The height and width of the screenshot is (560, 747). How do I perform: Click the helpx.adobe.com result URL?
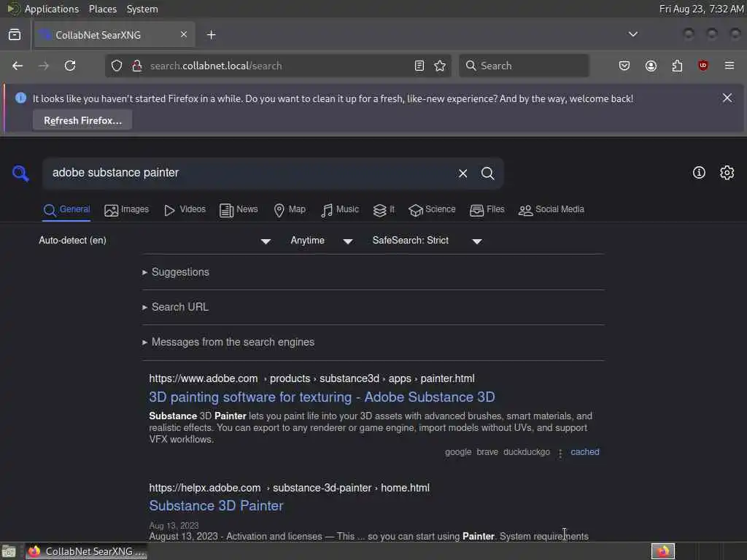click(289, 488)
